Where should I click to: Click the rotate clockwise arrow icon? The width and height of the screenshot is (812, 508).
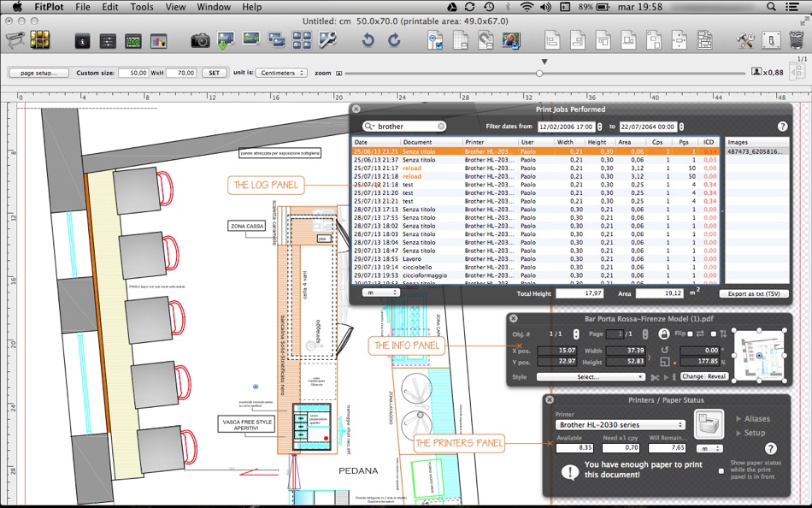tap(394, 39)
